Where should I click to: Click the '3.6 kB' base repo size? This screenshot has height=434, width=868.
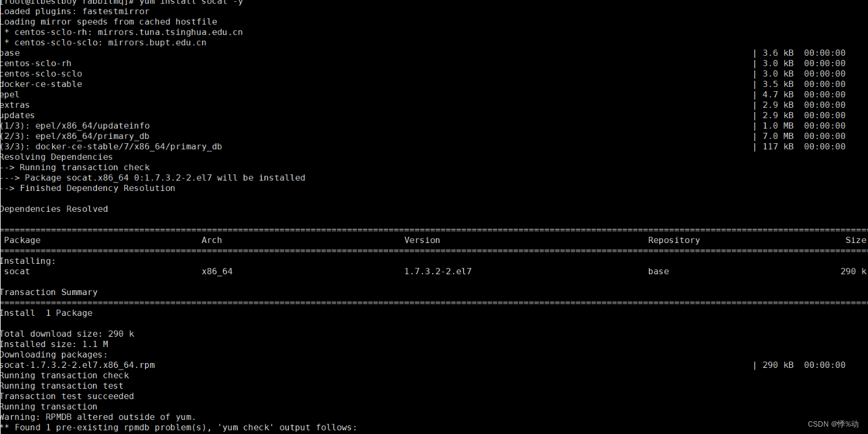pyautogui.click(x=778, y=53)
